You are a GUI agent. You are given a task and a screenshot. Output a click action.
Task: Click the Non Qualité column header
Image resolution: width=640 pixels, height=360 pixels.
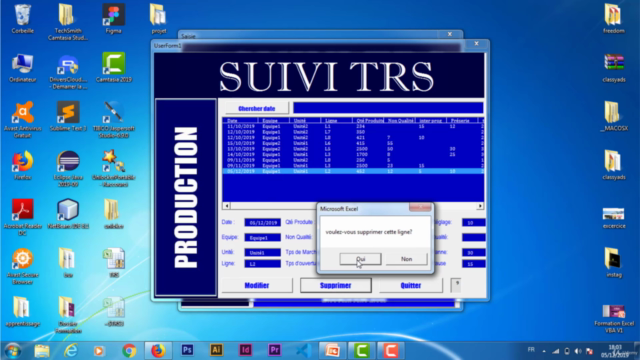(400, 121)
